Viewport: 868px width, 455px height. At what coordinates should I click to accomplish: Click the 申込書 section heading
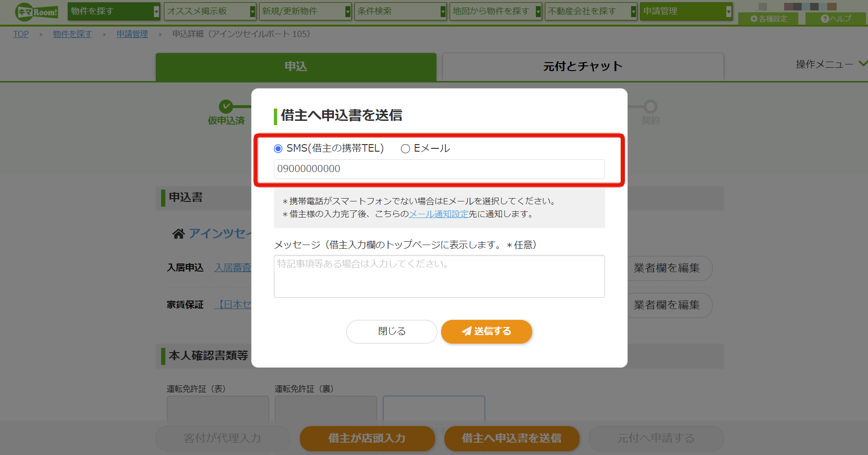tap(186, 197)
